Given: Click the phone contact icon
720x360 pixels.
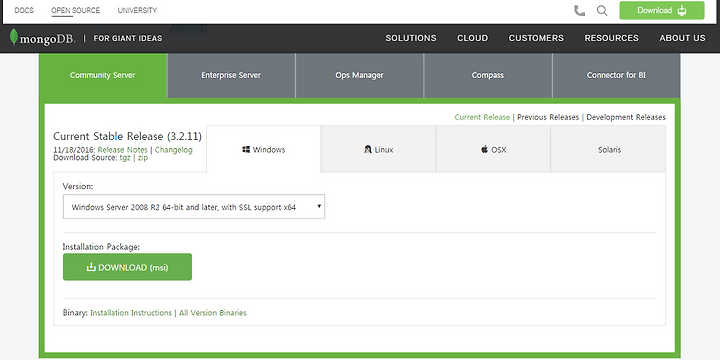Looking at the screenshot, I should pos(579,11).
